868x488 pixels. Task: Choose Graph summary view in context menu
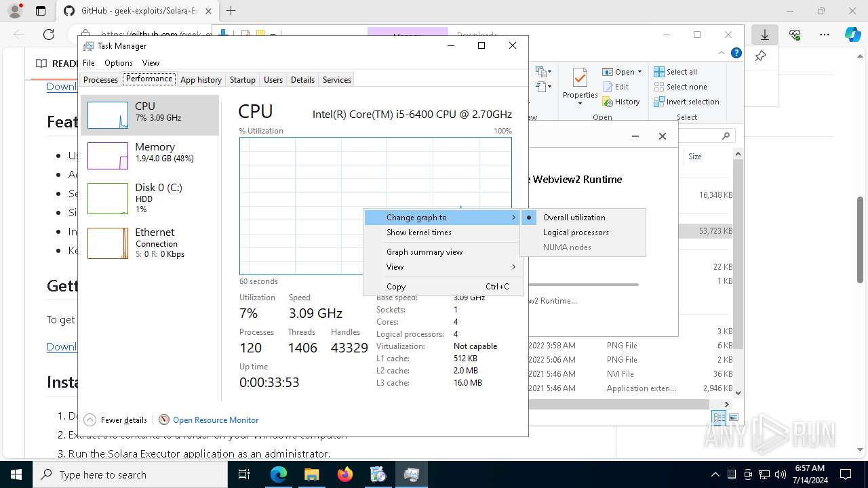(442, 252)
